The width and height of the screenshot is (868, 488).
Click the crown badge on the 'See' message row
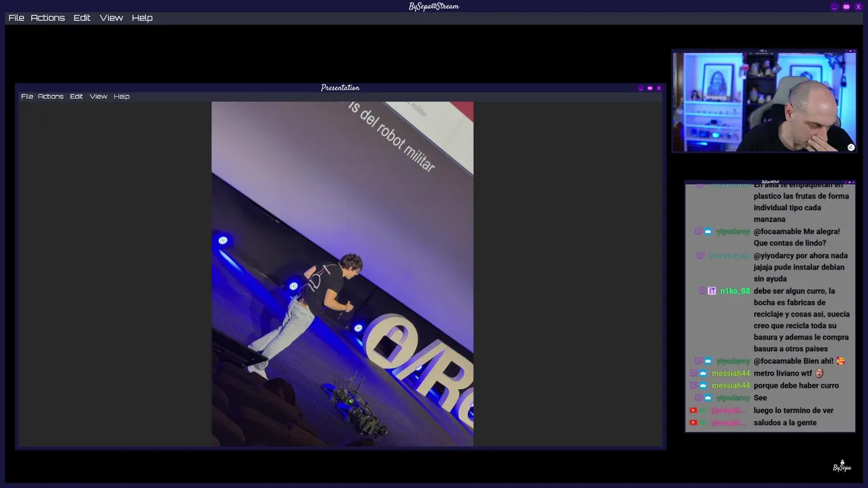click(x=708, y=398)
